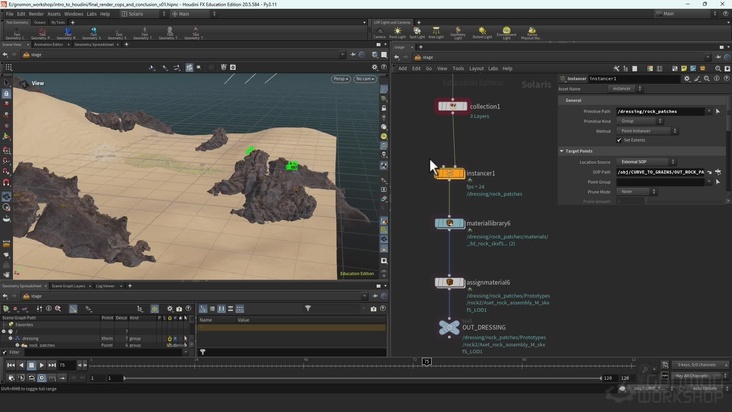Jump to the first frame

11,365
